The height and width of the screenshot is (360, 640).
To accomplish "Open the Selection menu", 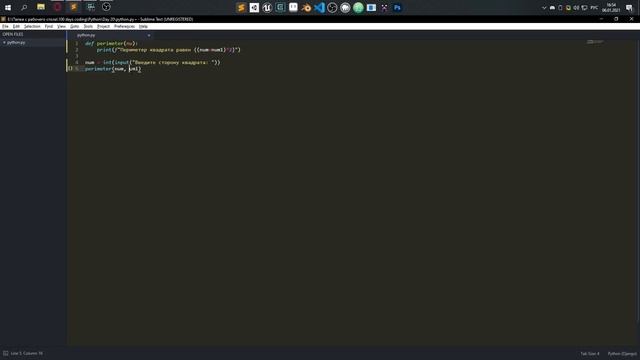I will (32, 26).
